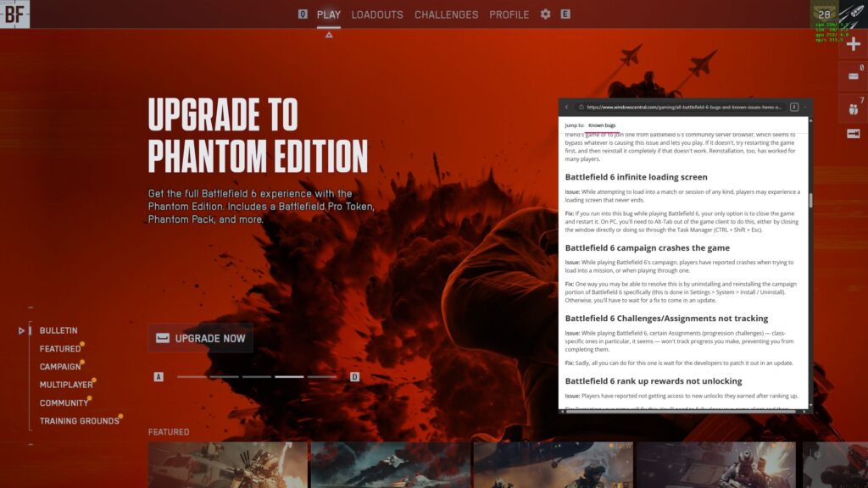Open the CHALLENGES tab

pos(447,14)
